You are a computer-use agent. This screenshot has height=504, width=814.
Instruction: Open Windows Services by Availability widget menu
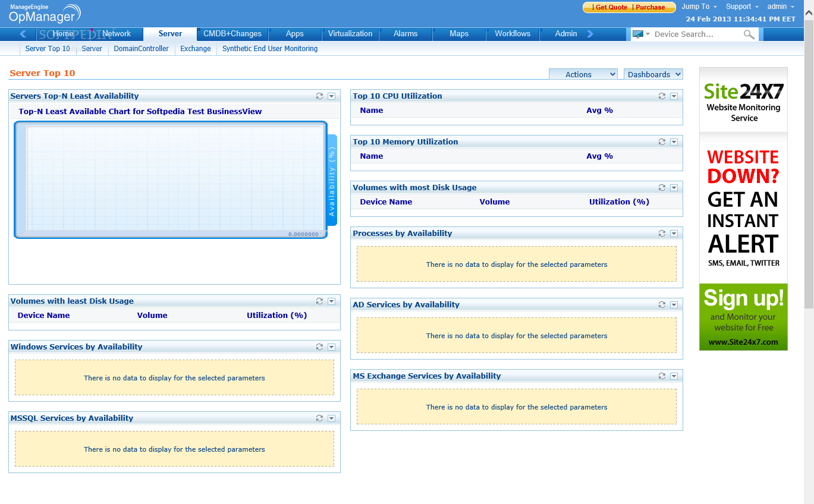[x=332, y=347]
